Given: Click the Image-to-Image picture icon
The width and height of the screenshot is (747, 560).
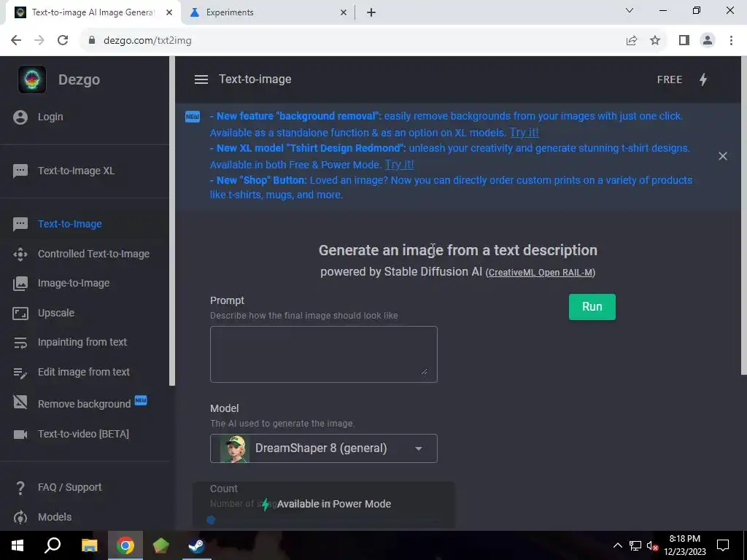Looking at the screenshot, I should [x=20, y=284].
